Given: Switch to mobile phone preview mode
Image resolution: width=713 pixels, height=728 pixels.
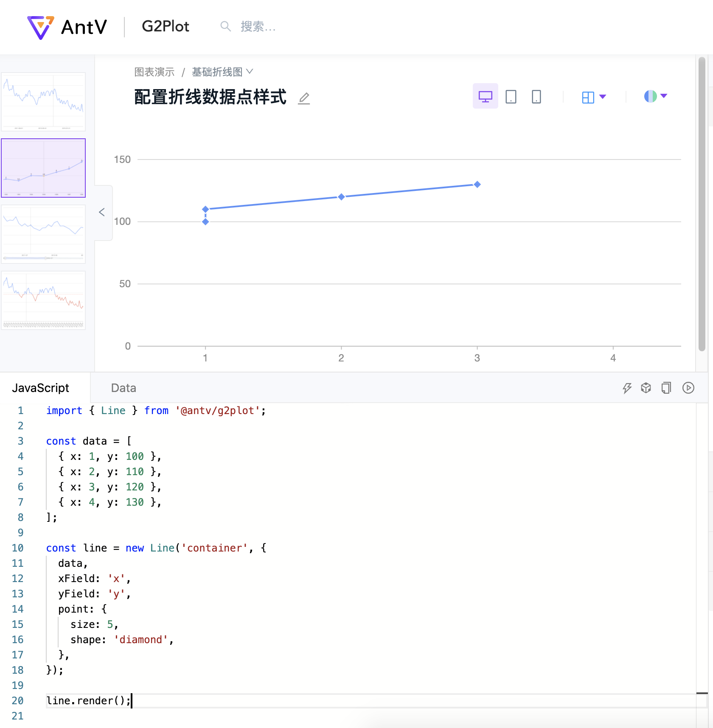Looking at the screenshot, I should coord(536,96).
